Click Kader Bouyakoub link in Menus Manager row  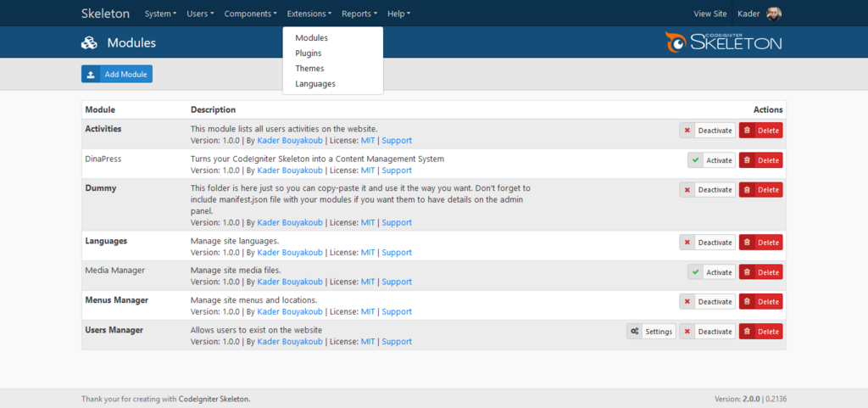click(x=290, y=311)
